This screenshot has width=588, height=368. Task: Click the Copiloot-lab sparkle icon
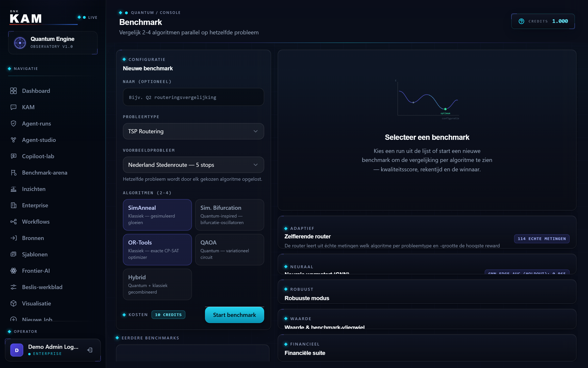[x=13, y=156]
